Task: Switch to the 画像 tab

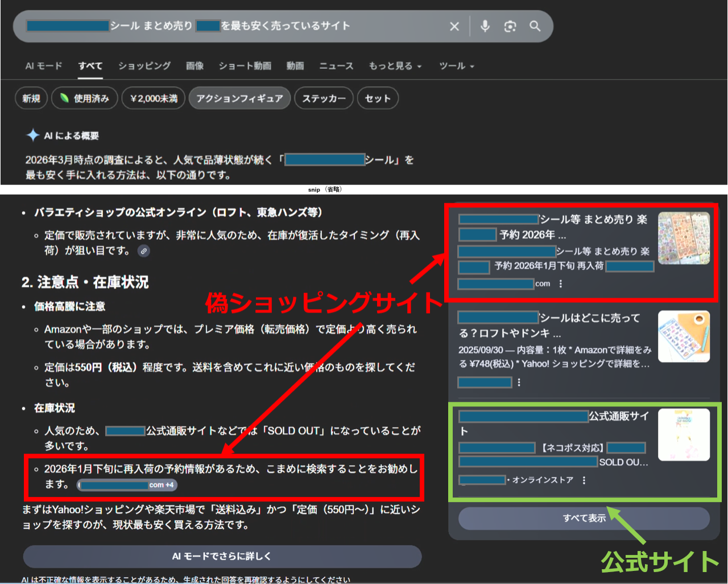Action: pos(195,66)
